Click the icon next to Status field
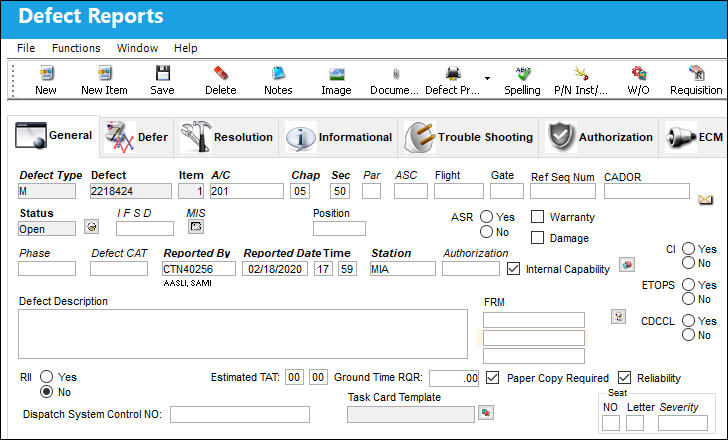Screen dimensions: 728x440 pyautogui.click(x=91, y=226)
